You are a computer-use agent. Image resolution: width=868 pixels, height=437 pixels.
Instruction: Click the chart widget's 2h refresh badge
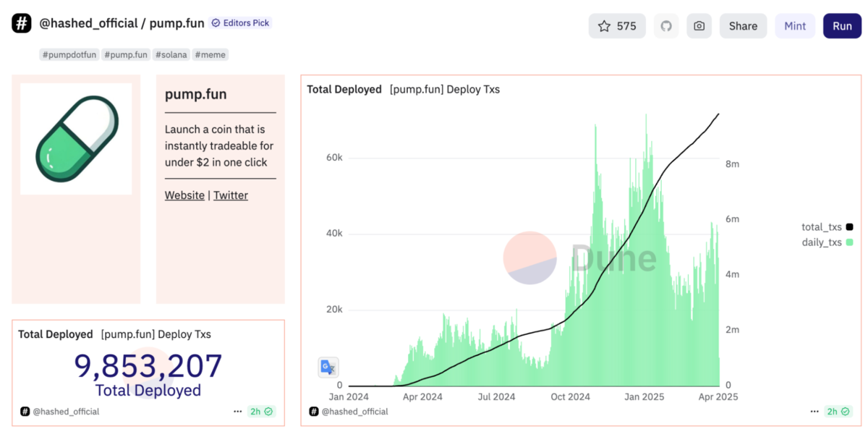[839, 412]
